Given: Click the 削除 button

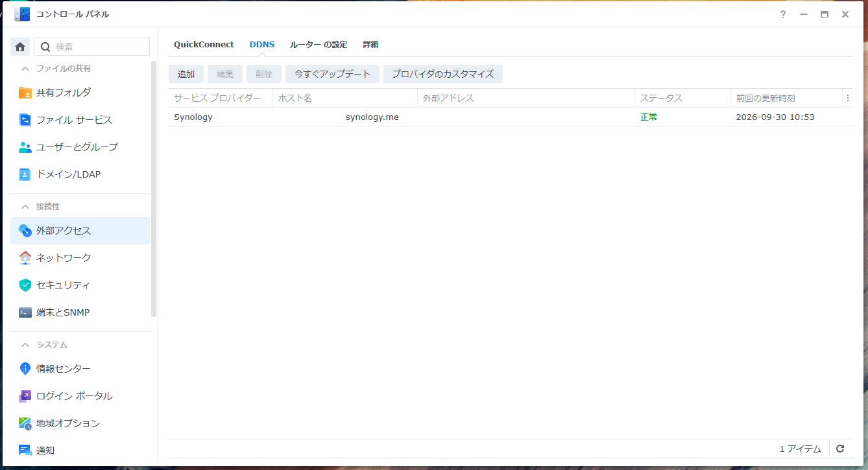Looking at the screenshot, I should (x=264, y=74).
